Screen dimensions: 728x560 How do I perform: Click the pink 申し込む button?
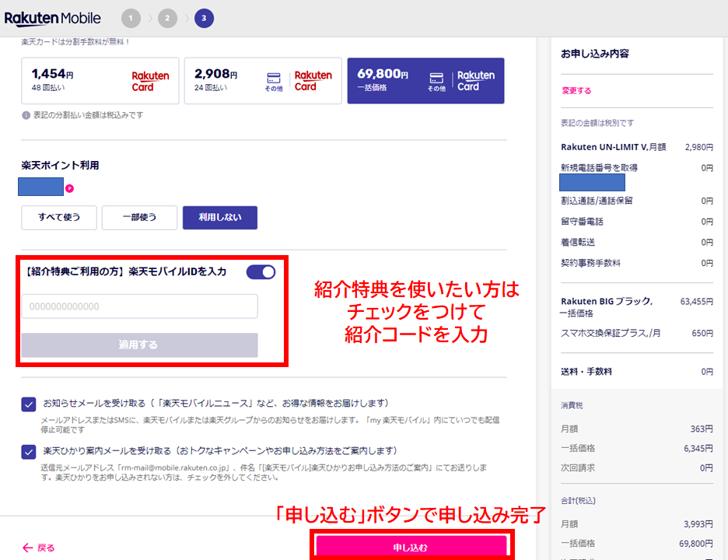pyautogui.click(x=411, y=547)
